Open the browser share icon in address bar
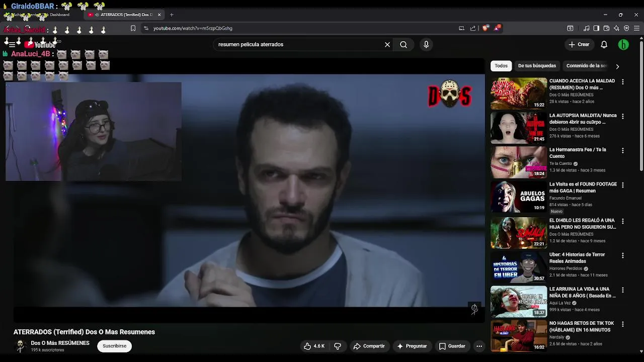Screen dimensions: 644x362 coord(473,28)
